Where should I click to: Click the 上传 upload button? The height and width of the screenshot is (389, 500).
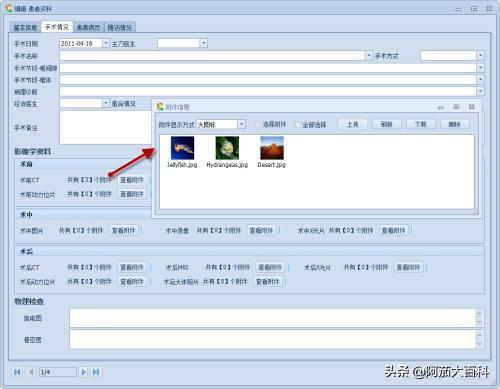click(353, 124)
